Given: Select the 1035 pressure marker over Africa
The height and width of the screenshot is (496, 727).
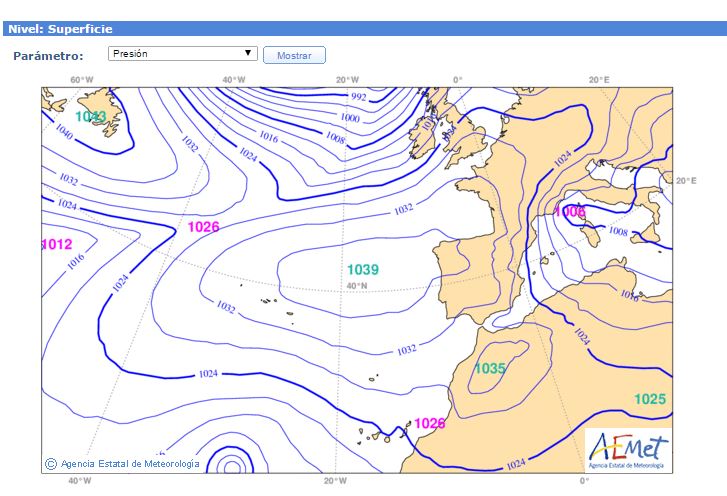Looking at the screenshot, I should [489, 368].
